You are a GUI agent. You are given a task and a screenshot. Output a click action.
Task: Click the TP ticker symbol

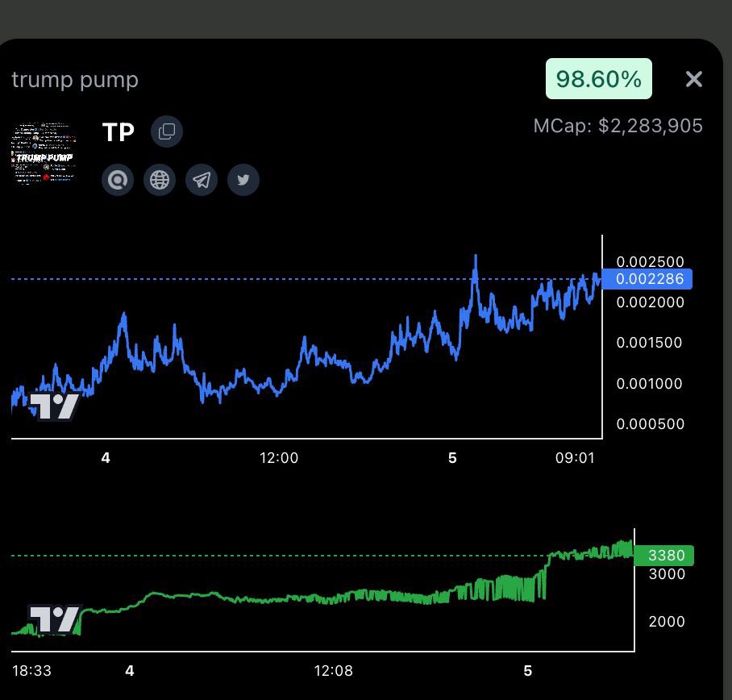[119, 132]
